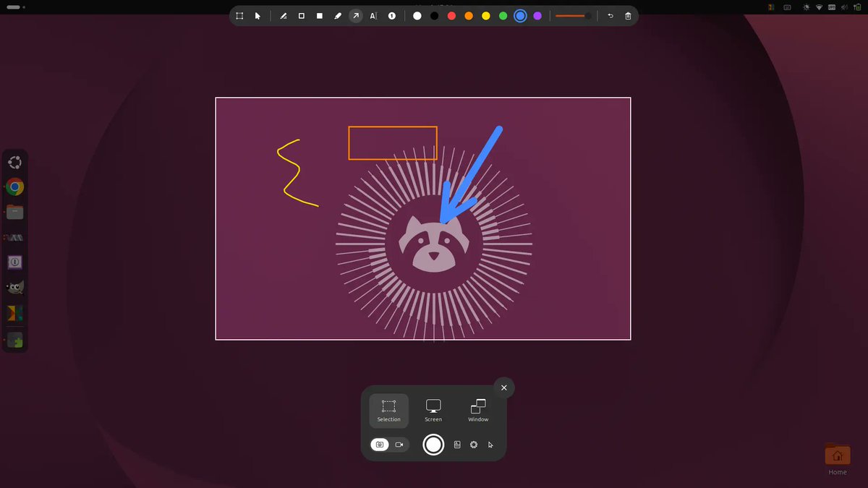Open the night light indicator in top bar
Image resolution: width=868 pixels, height=488 pixels.
[x=806, y=7]
